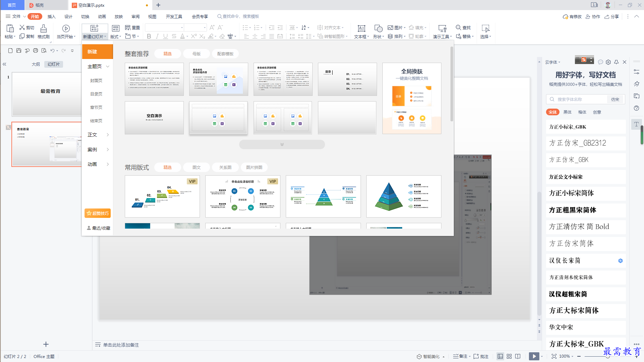Select the 黑体 font category tab

[x=567, y=112]
